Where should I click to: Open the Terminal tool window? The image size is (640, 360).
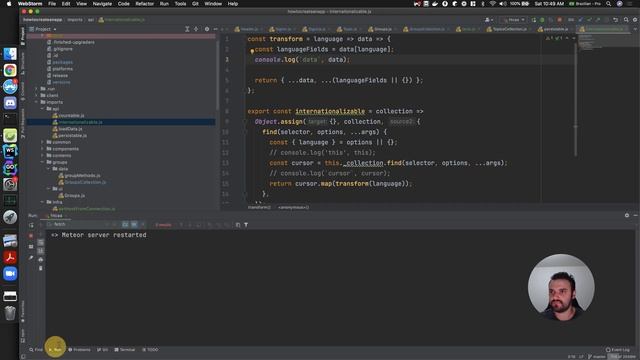(x=125, y=350)
